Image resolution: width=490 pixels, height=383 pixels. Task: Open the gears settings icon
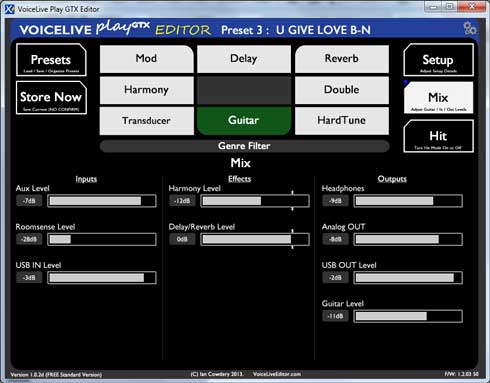pos(470,28)
